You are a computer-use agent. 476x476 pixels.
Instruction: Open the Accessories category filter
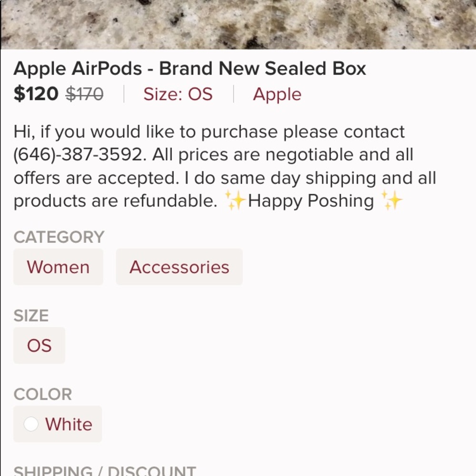tap(179, 267)
